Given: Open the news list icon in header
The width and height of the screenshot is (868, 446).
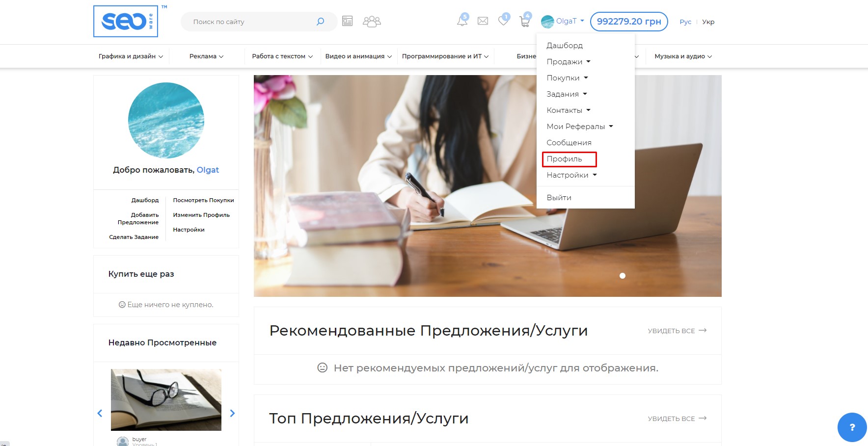Looking at the screenshot, I should [347, 21].
